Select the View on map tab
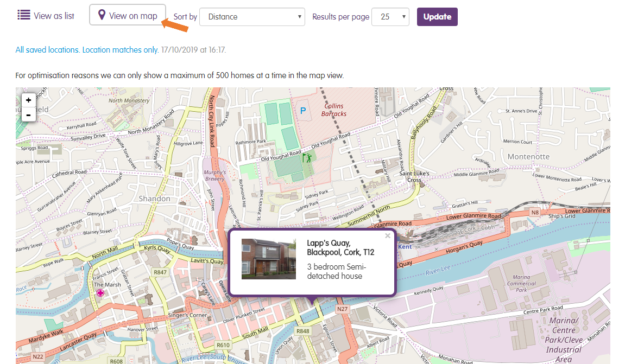Viewport: 625px width, 364px height. tap(128, 15)
